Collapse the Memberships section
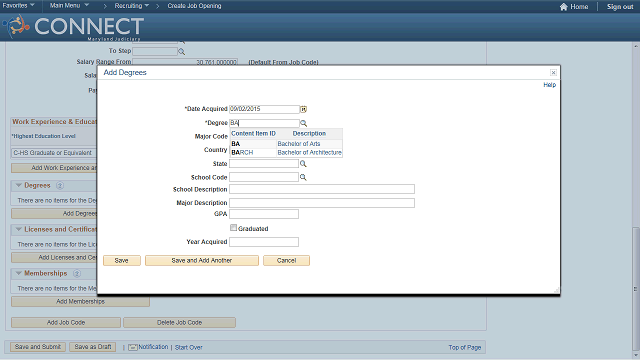The height and width of the screenshot is (360, 640). point(18,273)
